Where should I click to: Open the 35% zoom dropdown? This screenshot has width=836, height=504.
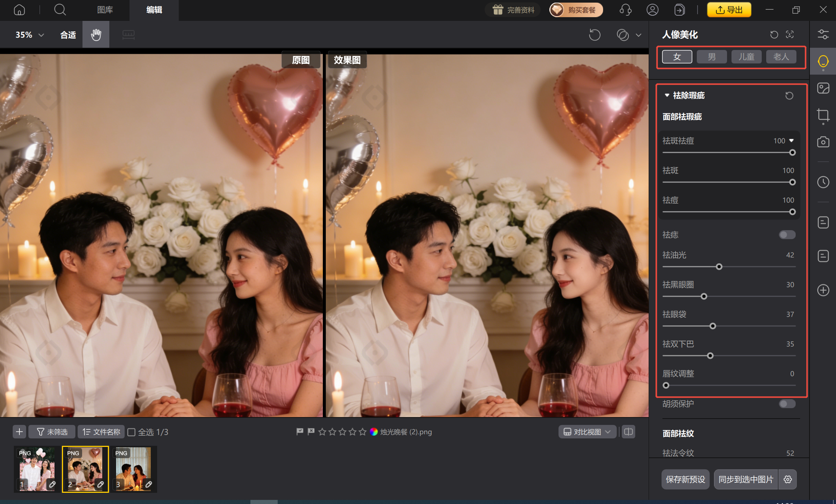coord(30,35)
